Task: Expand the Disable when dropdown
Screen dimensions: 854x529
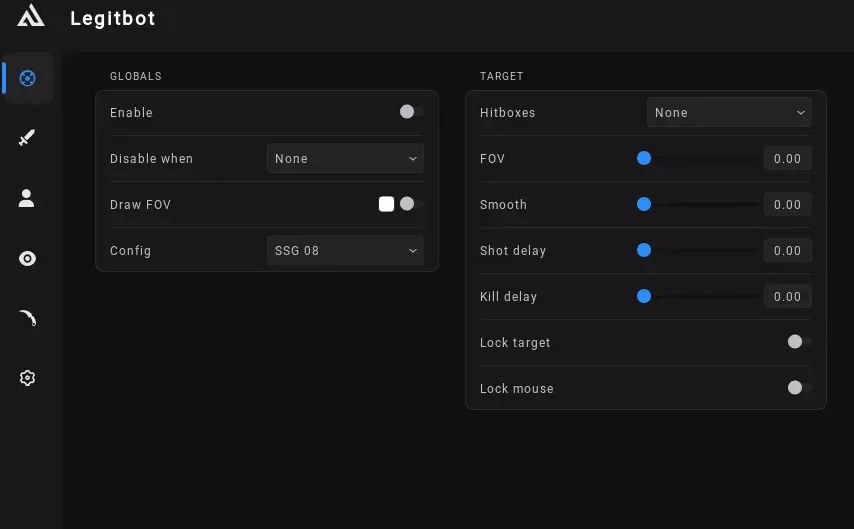Action: pos(345,158)
